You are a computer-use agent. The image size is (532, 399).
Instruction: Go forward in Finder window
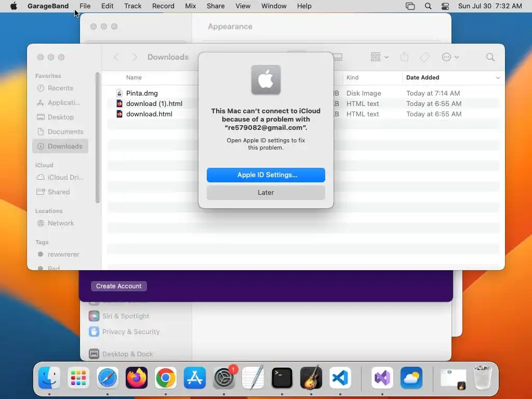(x=135, y=57)
